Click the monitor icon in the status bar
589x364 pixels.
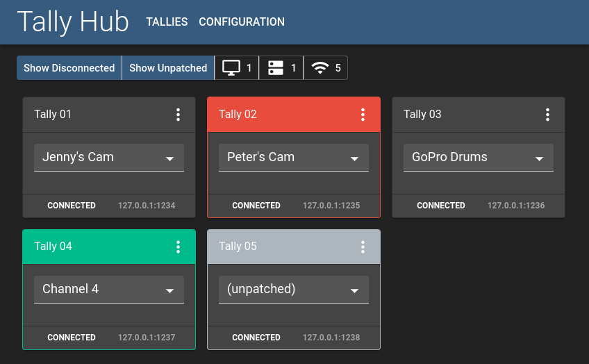[x=231, y=68]
